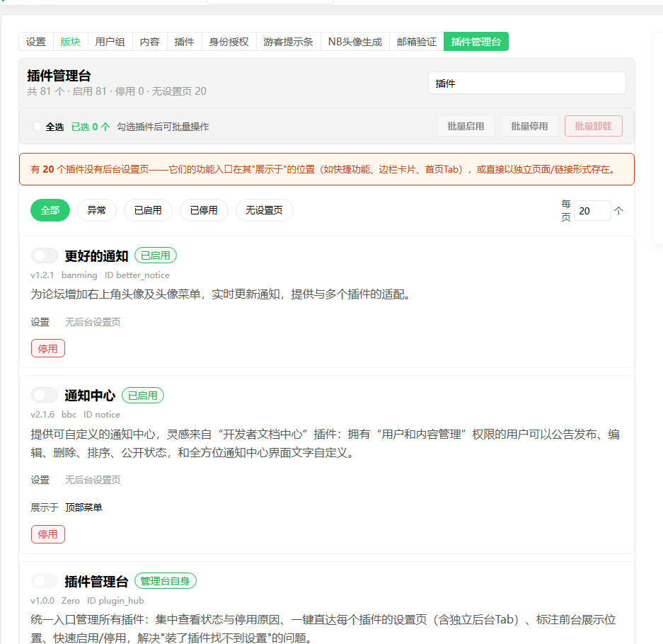Screen dimensions: 663x644
Task: Filter plugins by 已启用
Action: point(148,210)
